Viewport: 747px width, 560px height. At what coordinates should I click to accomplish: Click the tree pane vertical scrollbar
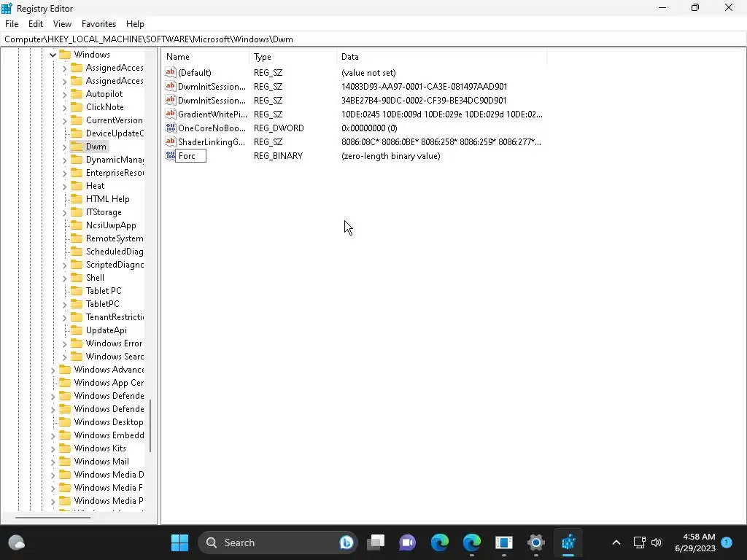(x=150, y=425)
